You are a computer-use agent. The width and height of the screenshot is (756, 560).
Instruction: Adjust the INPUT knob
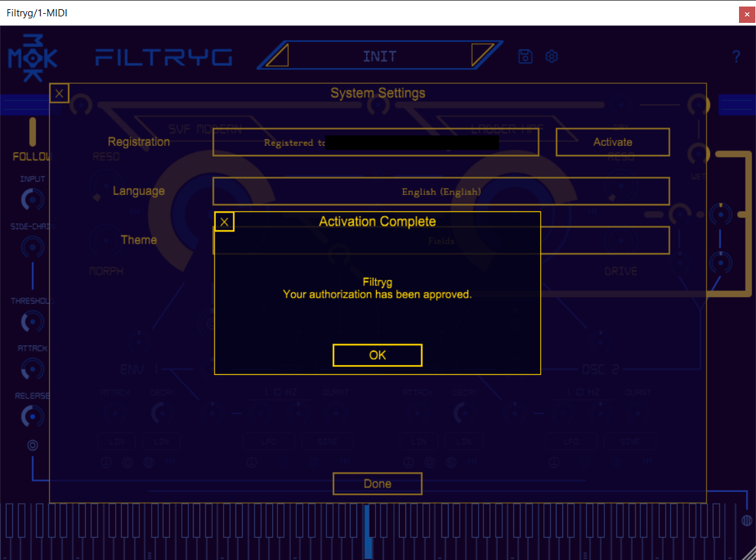click(32, 200)
